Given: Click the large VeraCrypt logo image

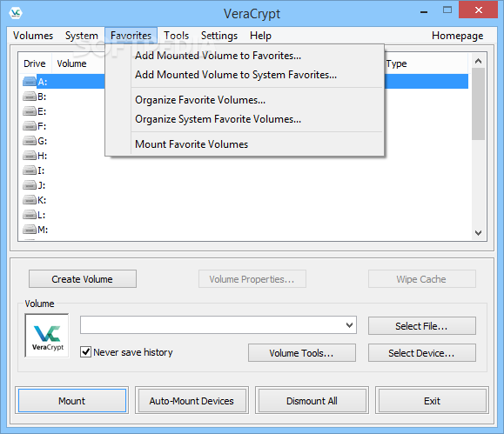Looking at the screenshot, I should pos(47,336).
